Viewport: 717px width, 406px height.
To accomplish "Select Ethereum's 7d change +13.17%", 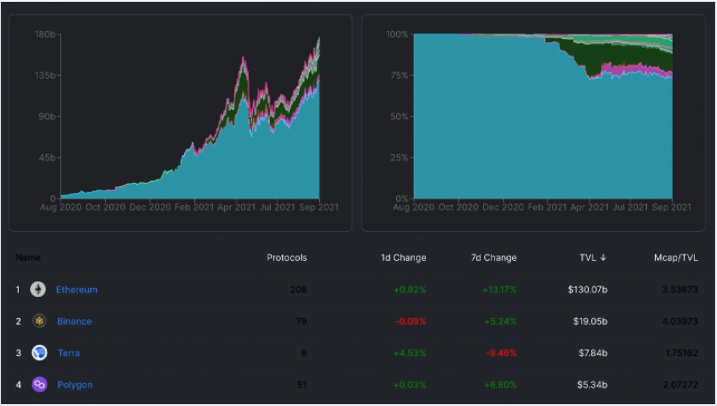I will (499, 289).
